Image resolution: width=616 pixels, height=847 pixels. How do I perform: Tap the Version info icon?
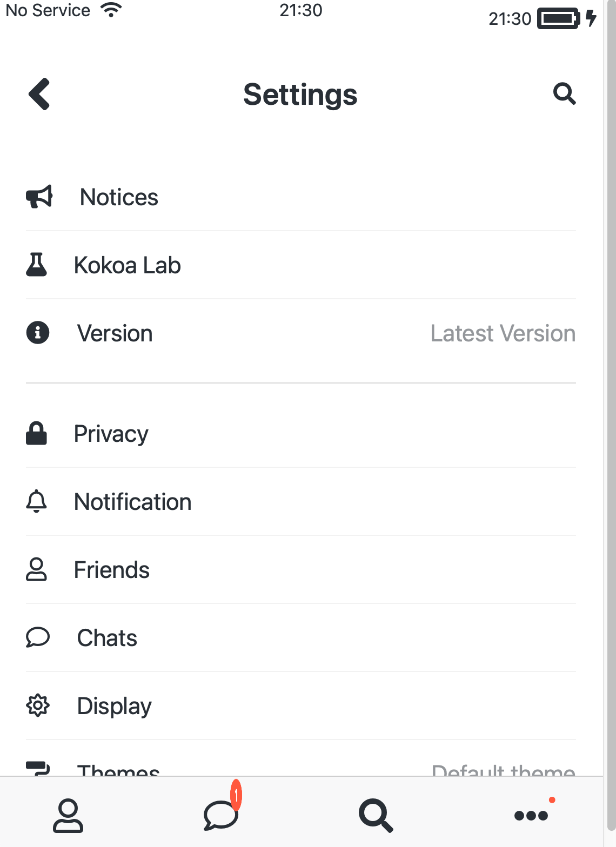point(36,333)
